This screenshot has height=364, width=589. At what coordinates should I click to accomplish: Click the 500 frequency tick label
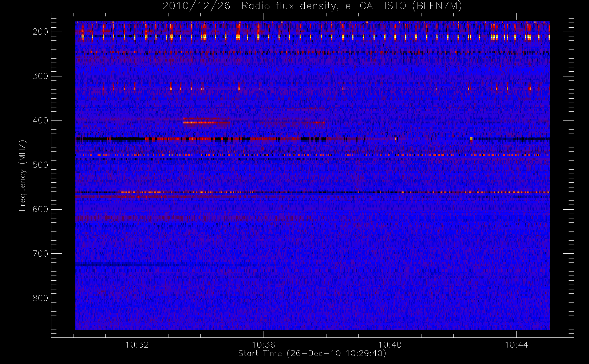(x=40, y=165)
